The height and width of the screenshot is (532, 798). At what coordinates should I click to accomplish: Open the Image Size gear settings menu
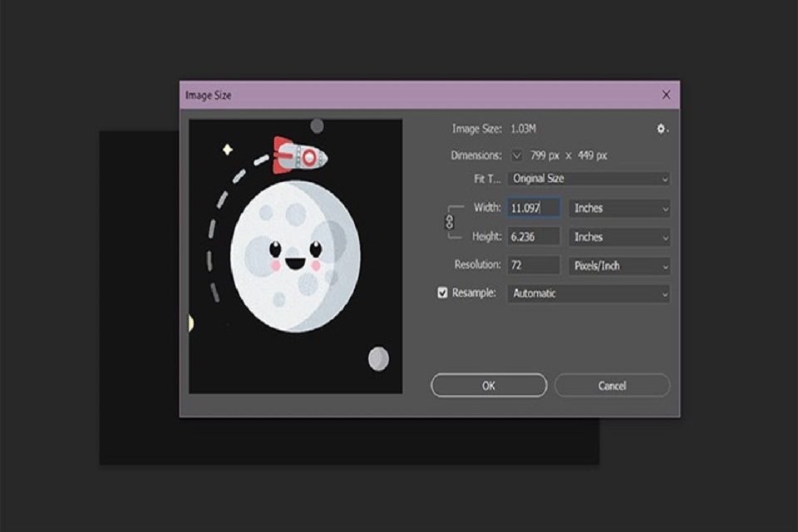click(x=663, y=129)
